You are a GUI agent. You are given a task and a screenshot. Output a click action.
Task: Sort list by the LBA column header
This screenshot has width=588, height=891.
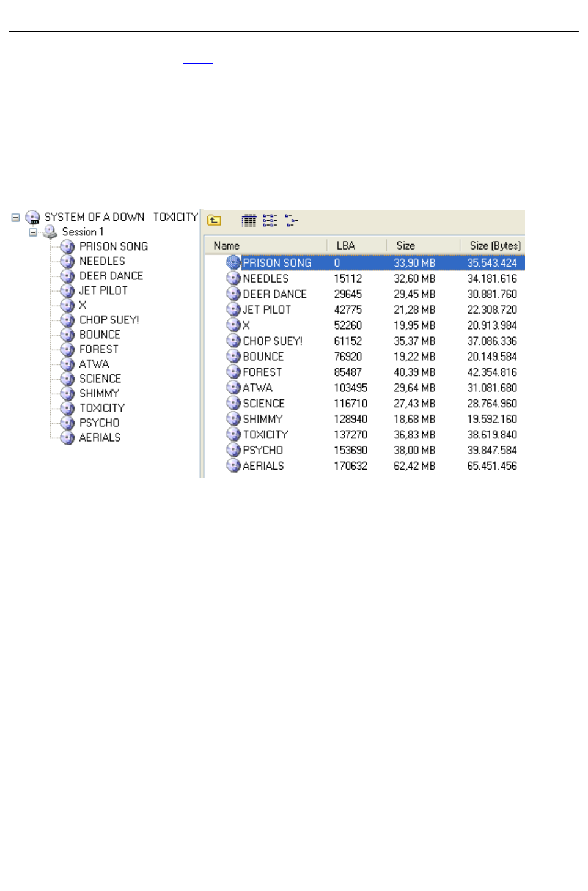(x=357, y=245)
